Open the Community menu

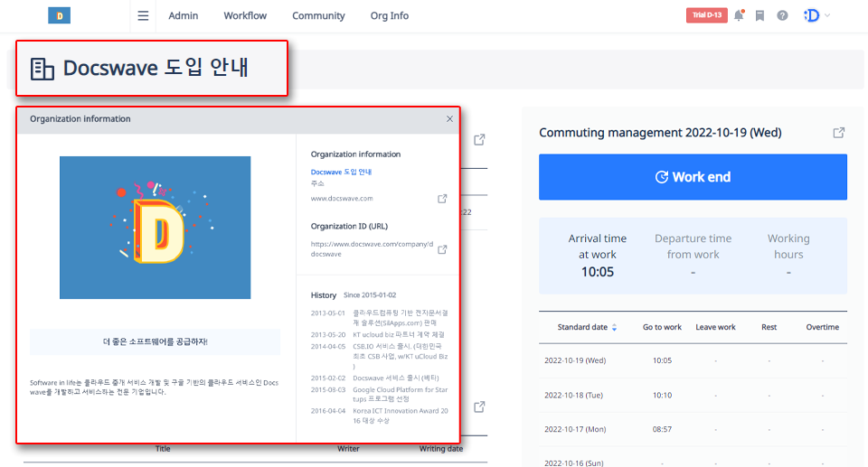pos(318,15)
